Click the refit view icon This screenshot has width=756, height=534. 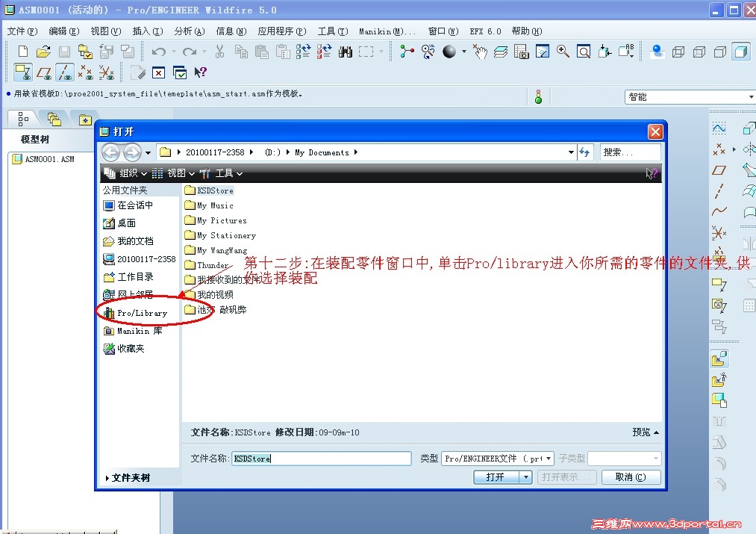click(584, 51)
